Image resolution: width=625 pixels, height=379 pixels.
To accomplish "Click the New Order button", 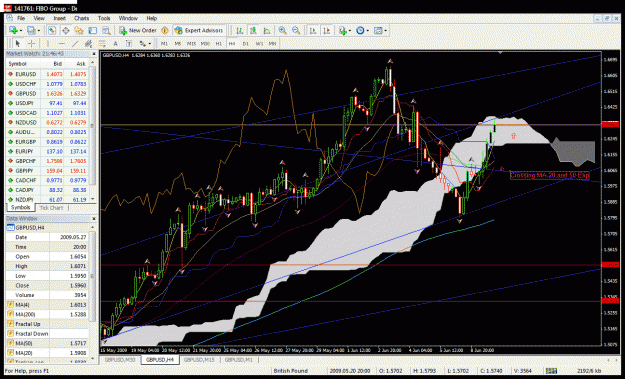I will tap(138, 30).
